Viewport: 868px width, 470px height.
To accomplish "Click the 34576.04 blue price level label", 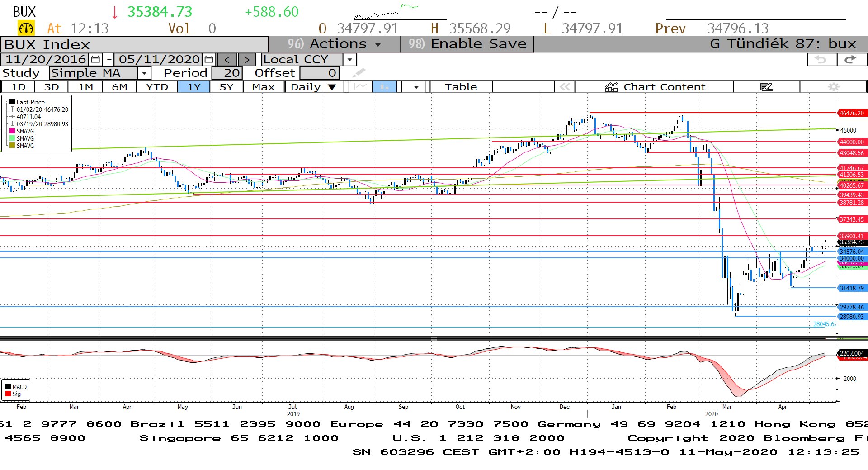I will tap(852, 252).
